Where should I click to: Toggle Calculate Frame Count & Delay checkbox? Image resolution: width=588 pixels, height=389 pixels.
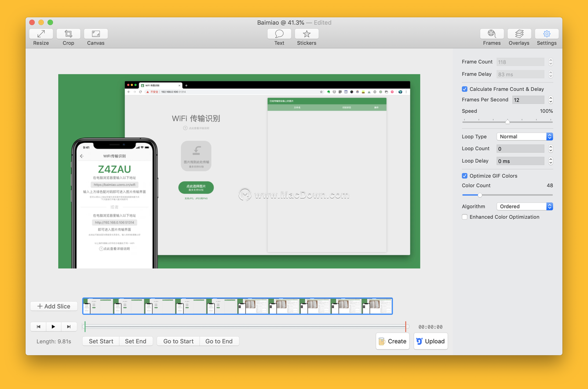point(465,89)
